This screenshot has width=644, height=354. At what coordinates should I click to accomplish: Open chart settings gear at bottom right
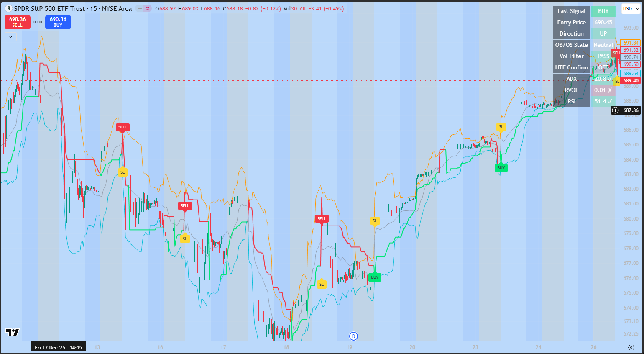point(631,347)
